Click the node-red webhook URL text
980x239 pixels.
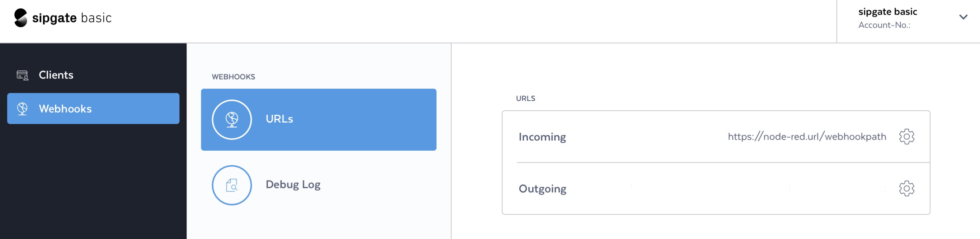(x=807, y=137)
